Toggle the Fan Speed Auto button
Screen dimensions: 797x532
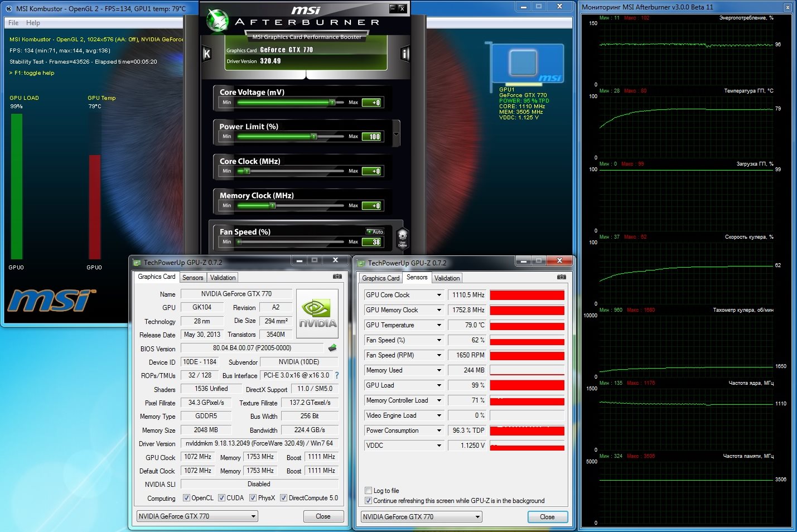pos(375,231)
